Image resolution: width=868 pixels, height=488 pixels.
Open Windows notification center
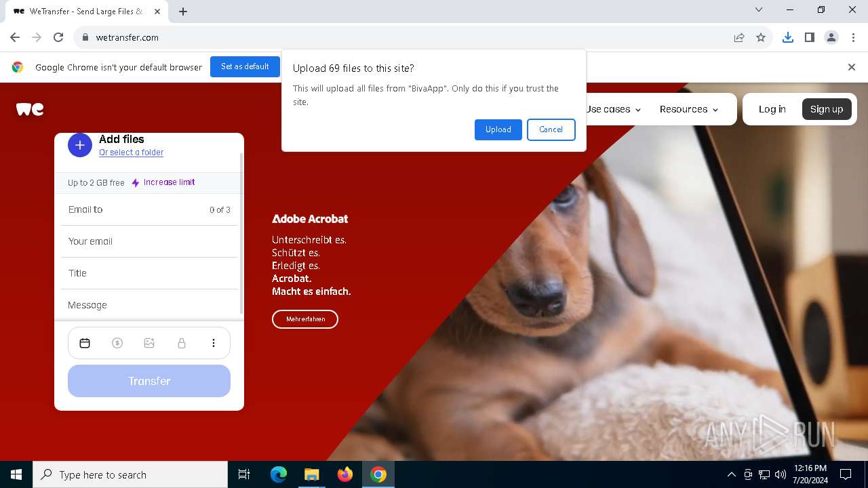tap(846, 474)
